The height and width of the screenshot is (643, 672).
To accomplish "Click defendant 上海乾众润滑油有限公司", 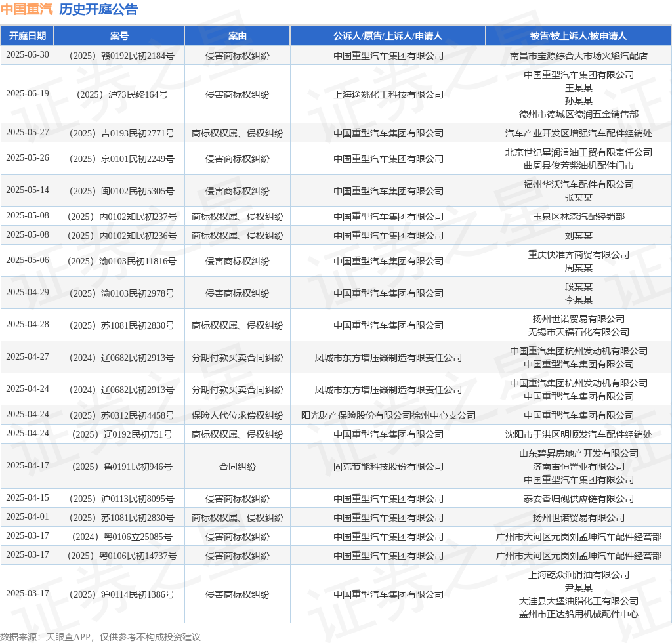I will (579, 575).
